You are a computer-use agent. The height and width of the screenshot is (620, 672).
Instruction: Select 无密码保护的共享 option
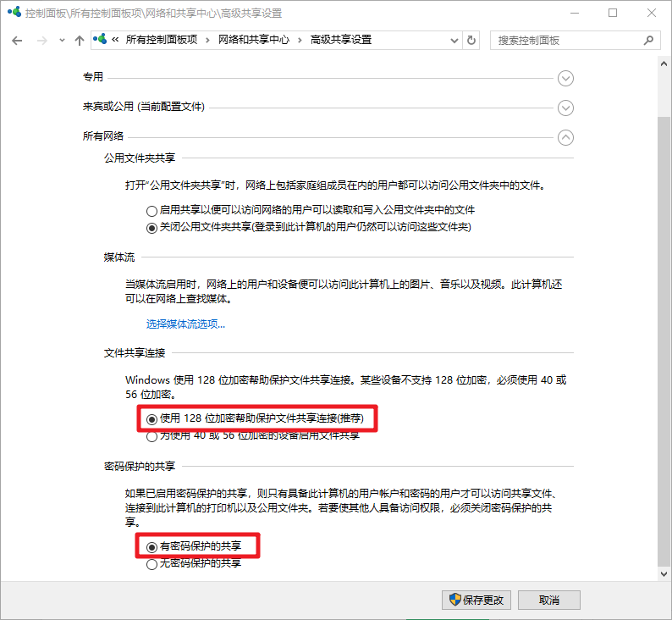point(194,564)
